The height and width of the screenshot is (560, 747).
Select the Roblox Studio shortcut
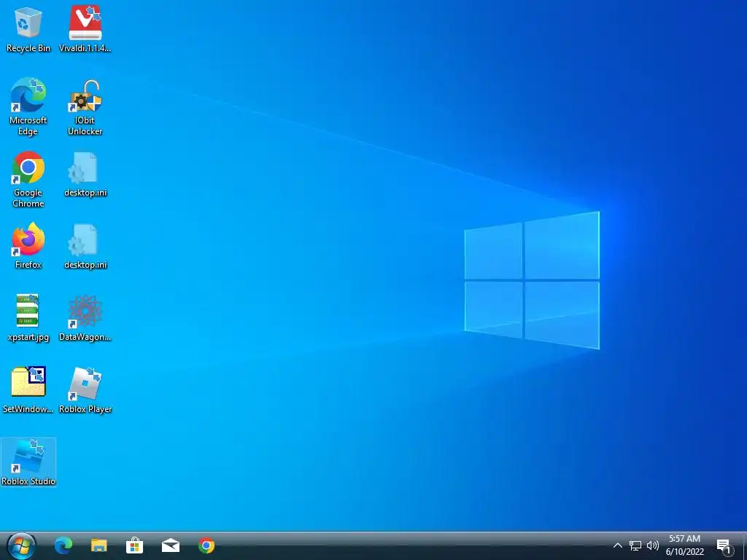coord(28,462)
